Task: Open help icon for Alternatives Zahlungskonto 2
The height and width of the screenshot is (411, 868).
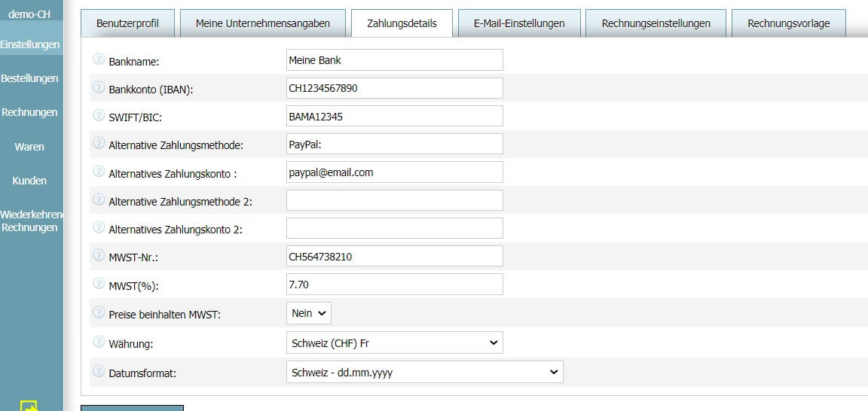Action: coord(99,227)
